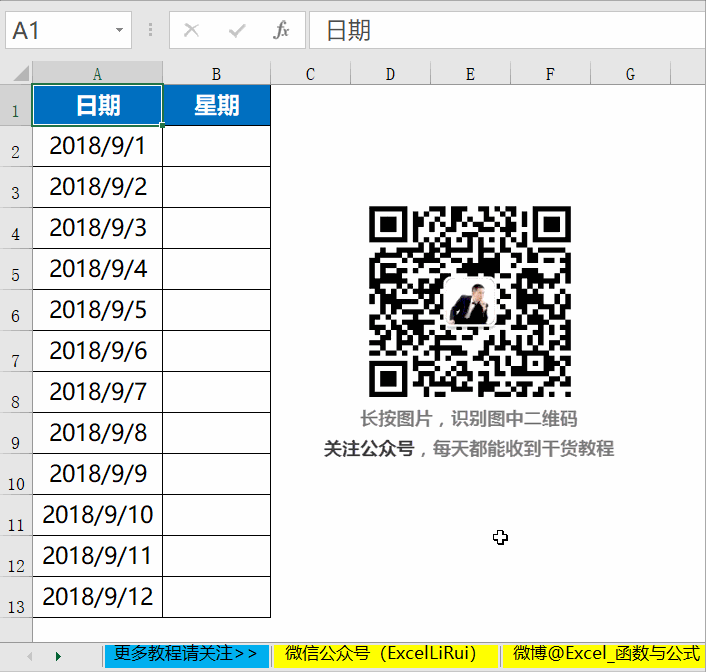Select empty 星期 cell next to 2018/9/12
This screenshot has height=672, width=706.
(217, 597)
